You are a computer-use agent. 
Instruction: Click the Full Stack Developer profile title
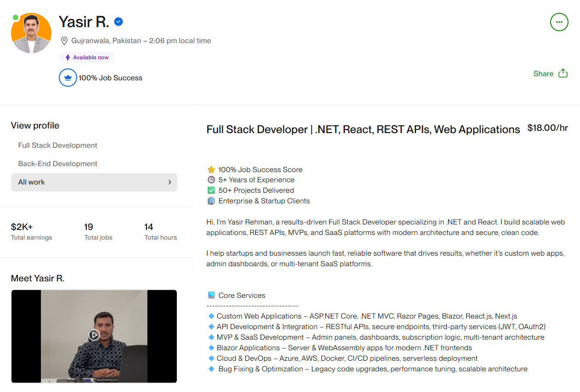363,129
